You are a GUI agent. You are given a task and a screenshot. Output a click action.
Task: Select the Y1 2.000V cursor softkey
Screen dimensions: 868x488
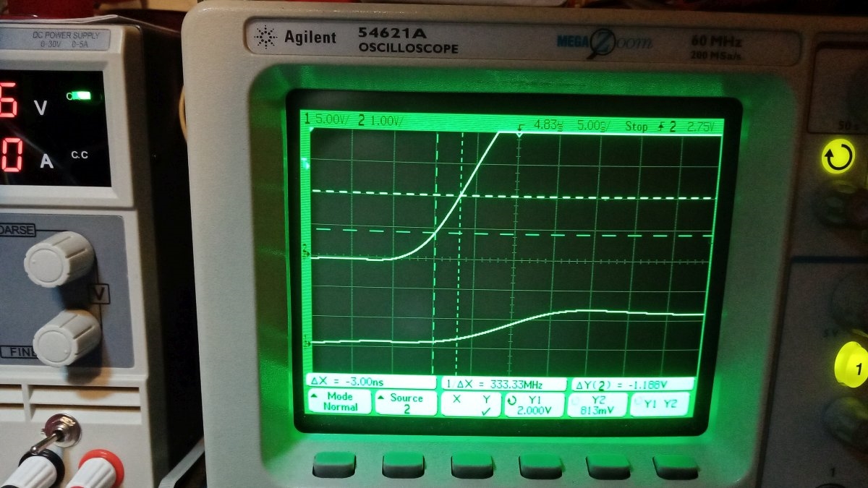pyautogui.click(x=535, y=404)
